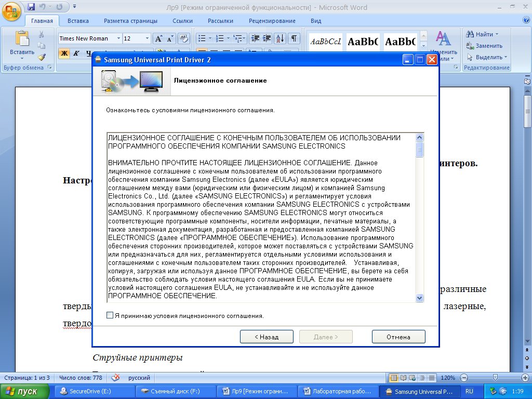Click the zoom slider handle
Screen dimensions: 532x399
495,377
